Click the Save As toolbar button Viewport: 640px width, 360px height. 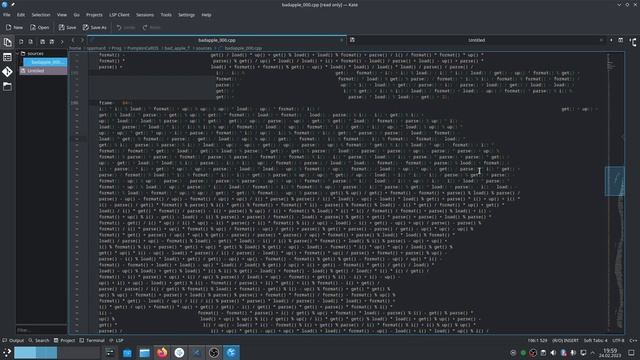click(x=95, y=27)
